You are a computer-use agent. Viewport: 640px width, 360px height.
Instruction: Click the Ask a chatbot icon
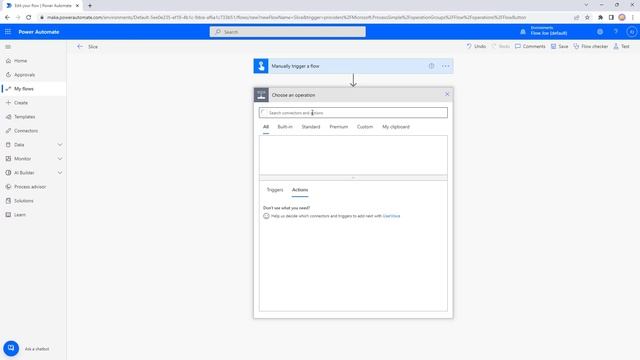[11, 349]
